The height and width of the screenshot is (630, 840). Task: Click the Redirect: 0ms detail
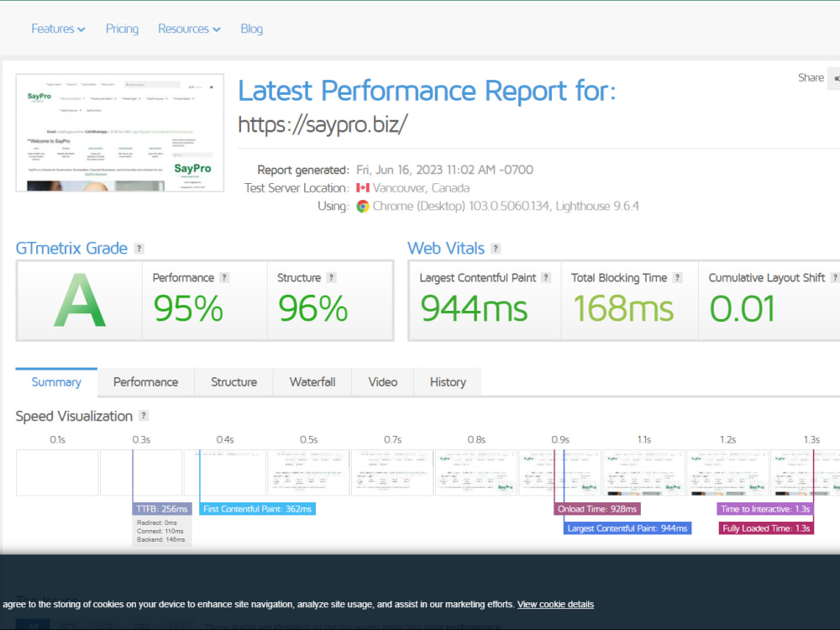tap(157, 522)
